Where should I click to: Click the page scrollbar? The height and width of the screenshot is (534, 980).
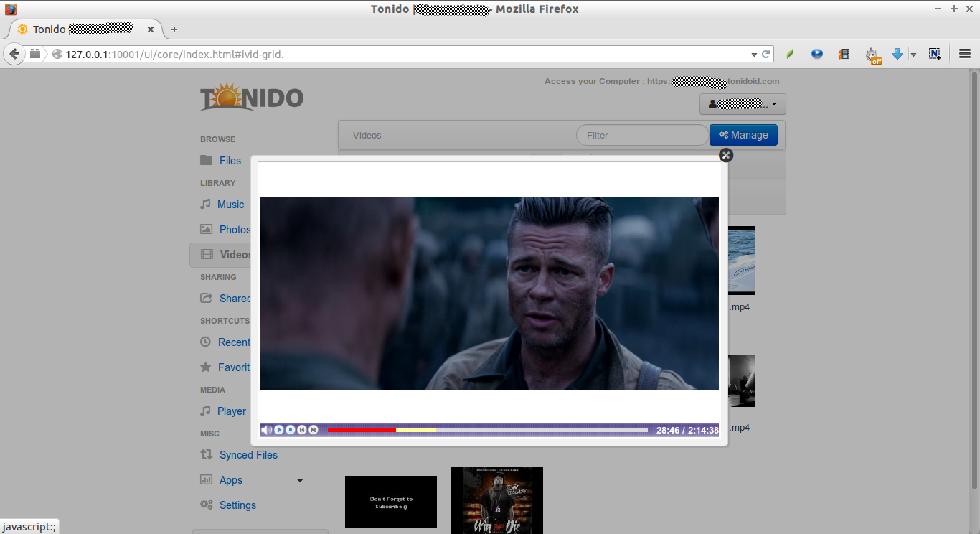(974, 280)
